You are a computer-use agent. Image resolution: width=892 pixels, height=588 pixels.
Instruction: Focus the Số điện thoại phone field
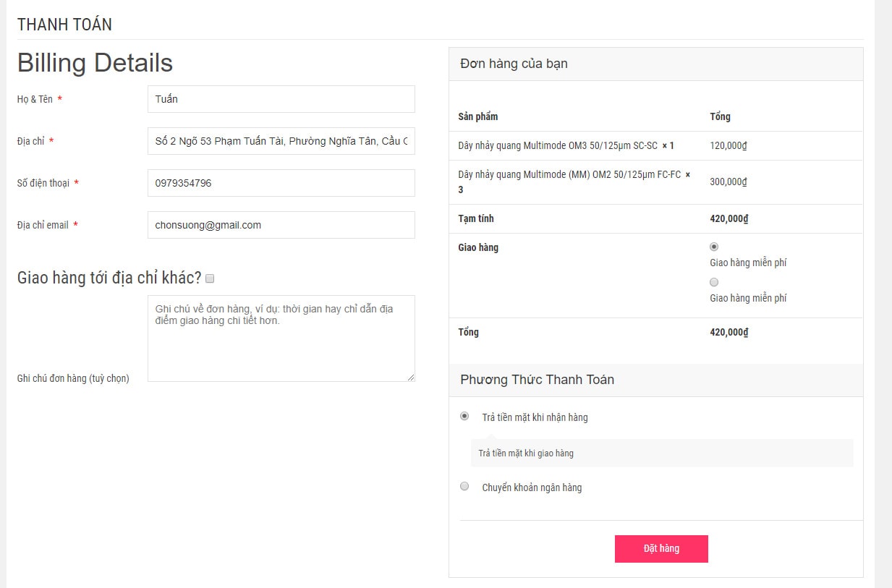pyautogui.click(x=281, y=183)
